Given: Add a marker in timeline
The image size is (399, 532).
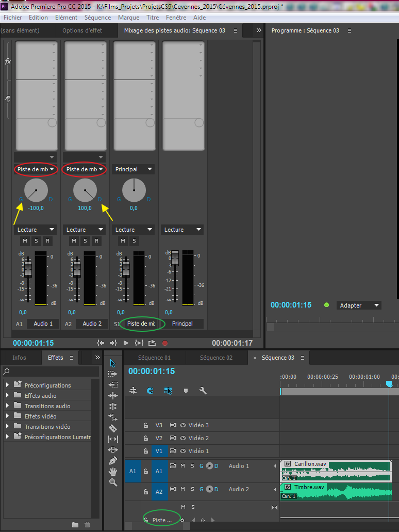Looking at the screenshot, I should click(186, 391).
